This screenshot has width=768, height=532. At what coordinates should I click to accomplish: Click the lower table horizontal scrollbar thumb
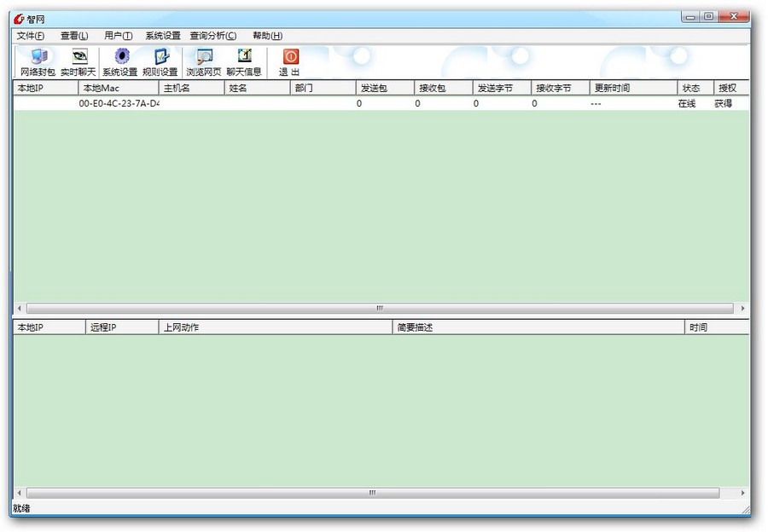(373, 493)
